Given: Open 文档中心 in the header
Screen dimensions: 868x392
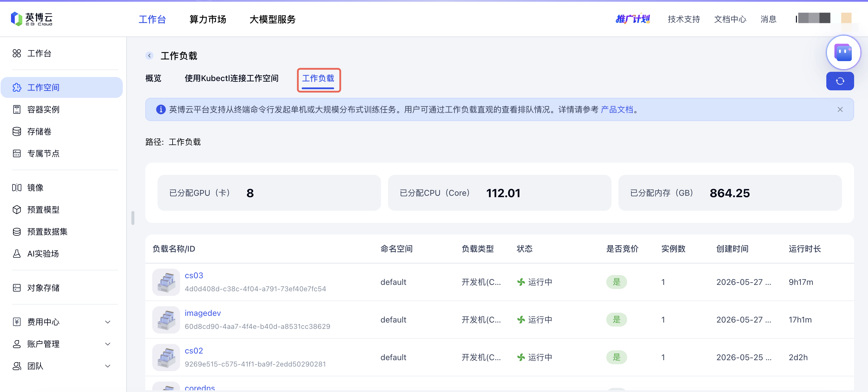Looking at the screenshot, I should point(730,19).
